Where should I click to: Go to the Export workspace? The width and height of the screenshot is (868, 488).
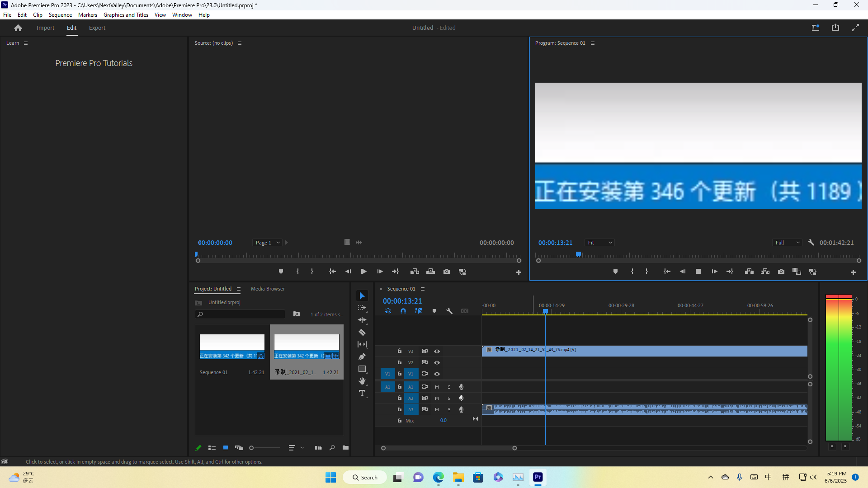pyautogui.click(x=97, y=28)
